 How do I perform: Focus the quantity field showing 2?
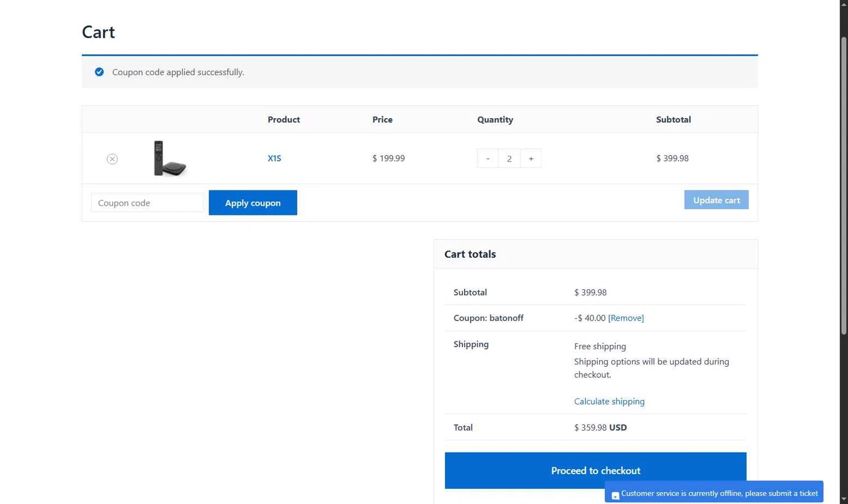tap(509, 158)
